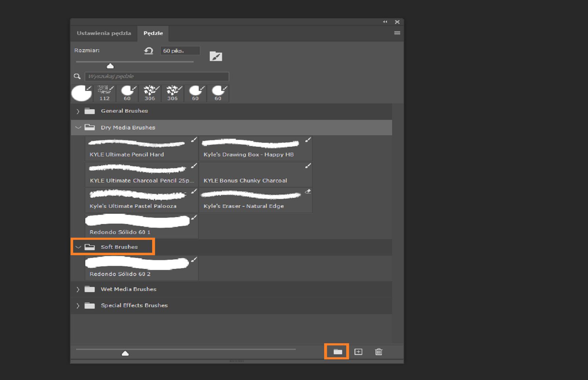Select the Redondo Sólido 60 1 brush
The image size is (588, 380).
(141, 226)
